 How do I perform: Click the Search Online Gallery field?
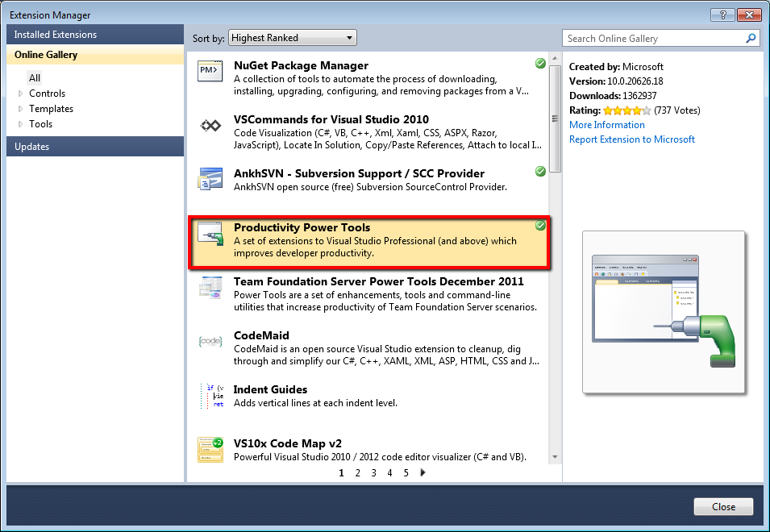coord(651,38)
